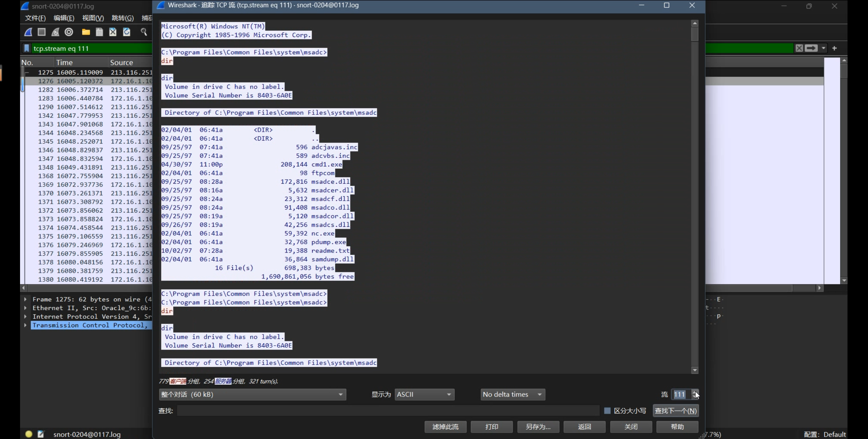Click the display filter bookmark icon
The width and height of the screenshot is (868, 439).
pyautogui.click(x=27, y=48)
